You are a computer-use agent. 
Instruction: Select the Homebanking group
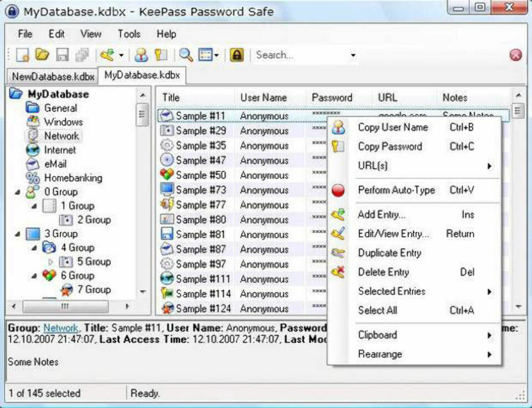(73, 177)
